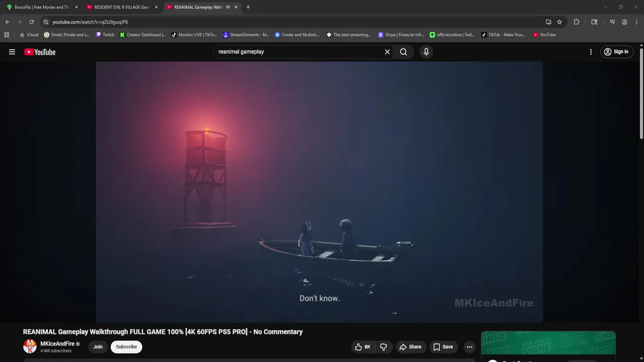644x362 pixels.
Task: Open the Chrome profile icon
Action: tap(624, 22)
